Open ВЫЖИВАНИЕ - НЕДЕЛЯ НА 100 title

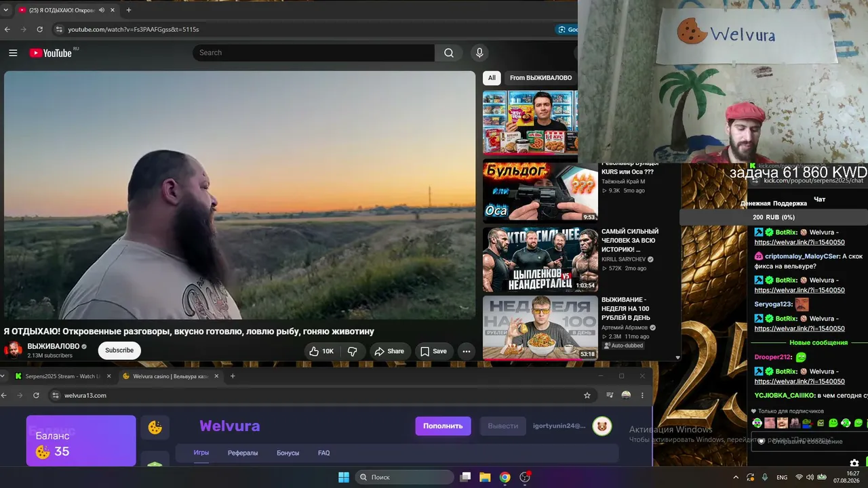626,308
